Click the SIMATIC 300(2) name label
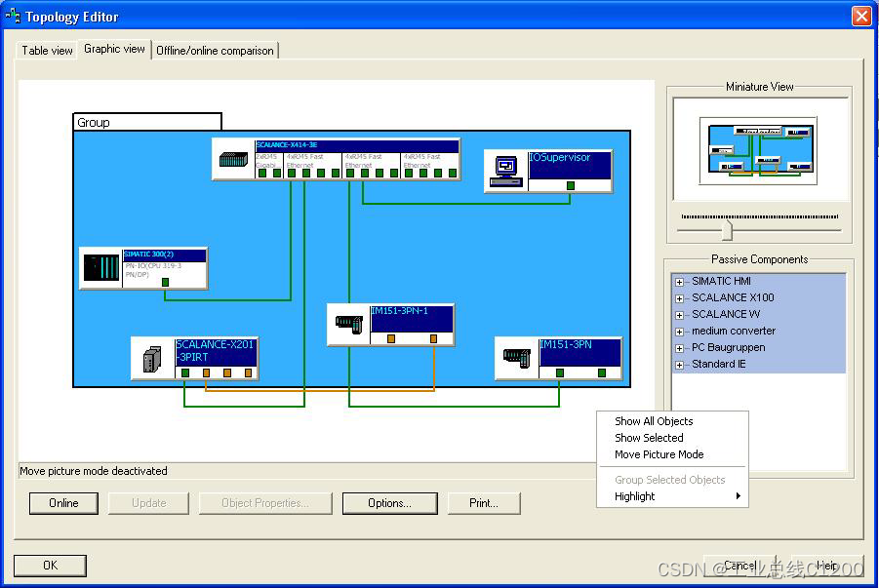This screenshot has height=588, width=879. 148,254
